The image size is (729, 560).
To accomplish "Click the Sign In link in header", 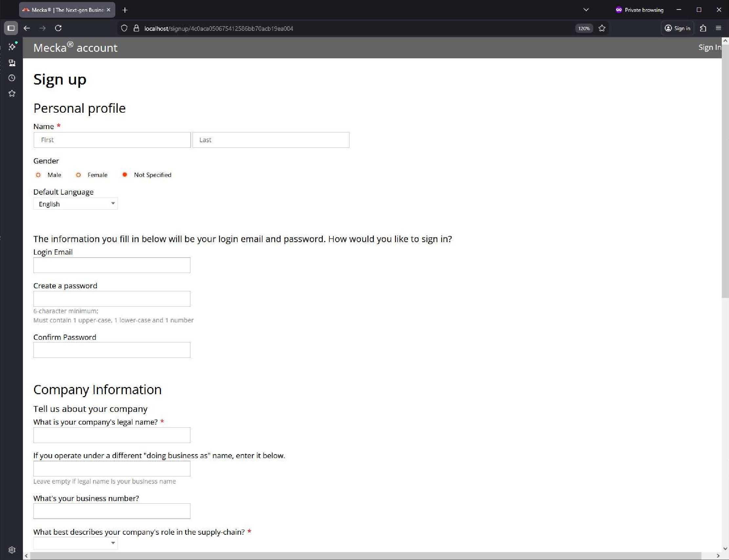I will click(709, 48).
